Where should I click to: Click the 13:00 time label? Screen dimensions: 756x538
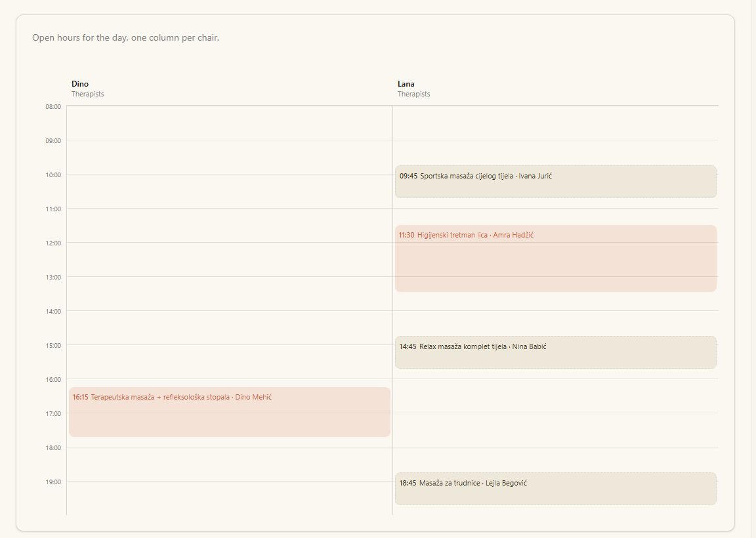click(x=54, y=277)
